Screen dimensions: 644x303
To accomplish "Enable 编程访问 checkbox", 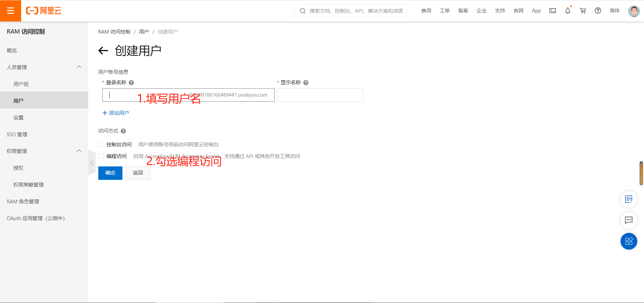I will (x=101, y=156).
